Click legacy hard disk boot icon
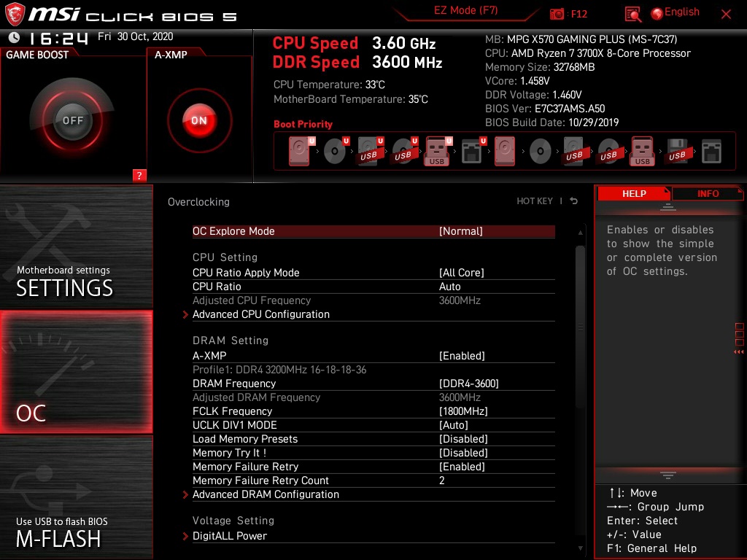The image size is (747, 560). [x=505, y=152]
